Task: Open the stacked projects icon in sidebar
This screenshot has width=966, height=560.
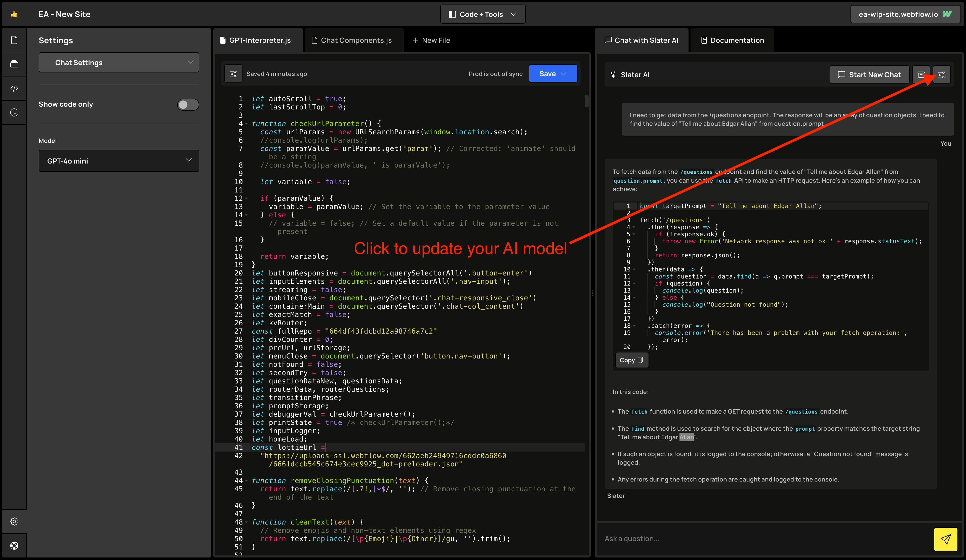Action: point(14,64)
